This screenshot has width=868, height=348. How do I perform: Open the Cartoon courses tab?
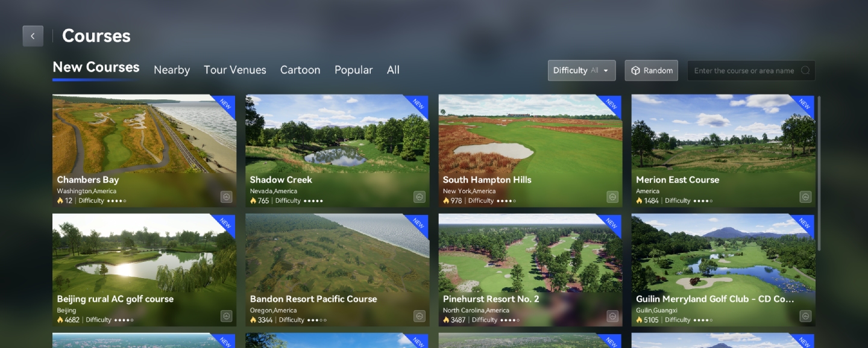[x=300, y=70]
